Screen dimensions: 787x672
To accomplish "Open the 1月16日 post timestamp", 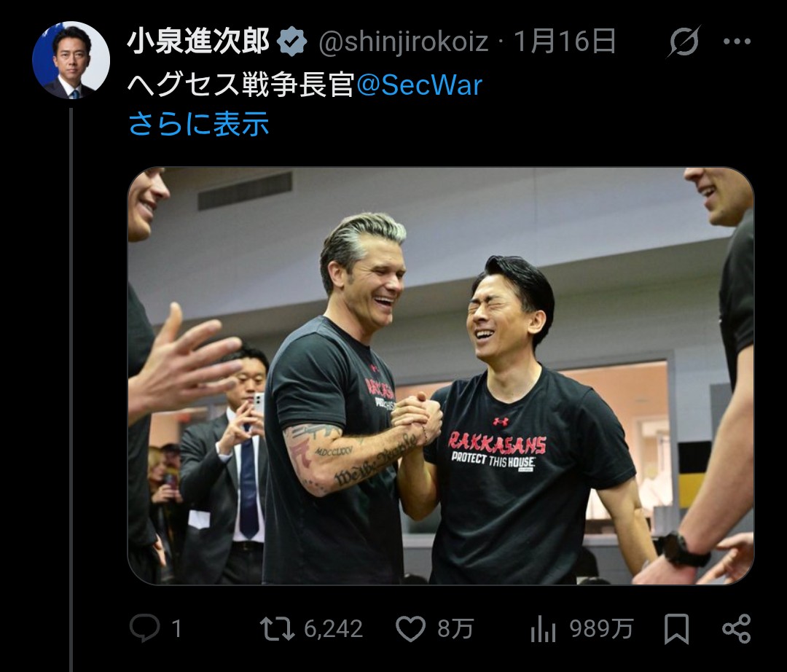I will 565,41.
